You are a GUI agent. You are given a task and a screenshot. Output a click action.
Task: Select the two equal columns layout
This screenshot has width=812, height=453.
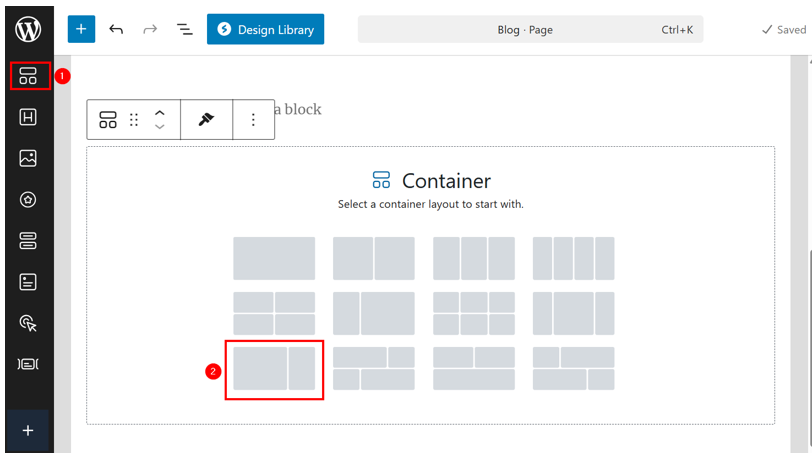click(374, 258)
